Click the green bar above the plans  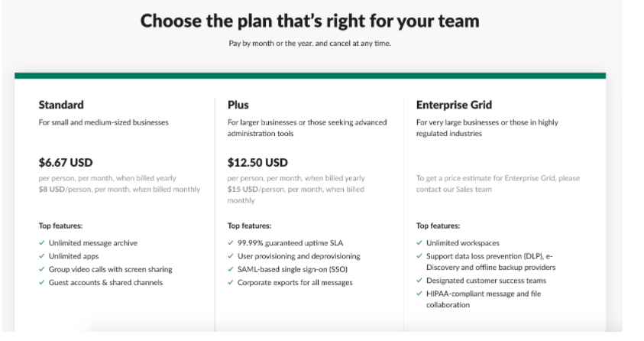pyautogui.click(x=309, y=76)
